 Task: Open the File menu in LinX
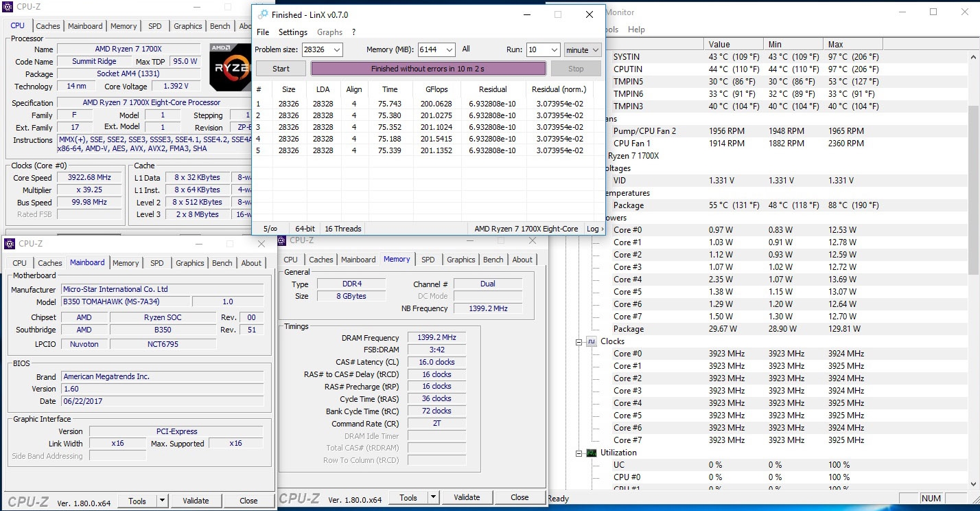pyautogui.click(x=263, y=32)
